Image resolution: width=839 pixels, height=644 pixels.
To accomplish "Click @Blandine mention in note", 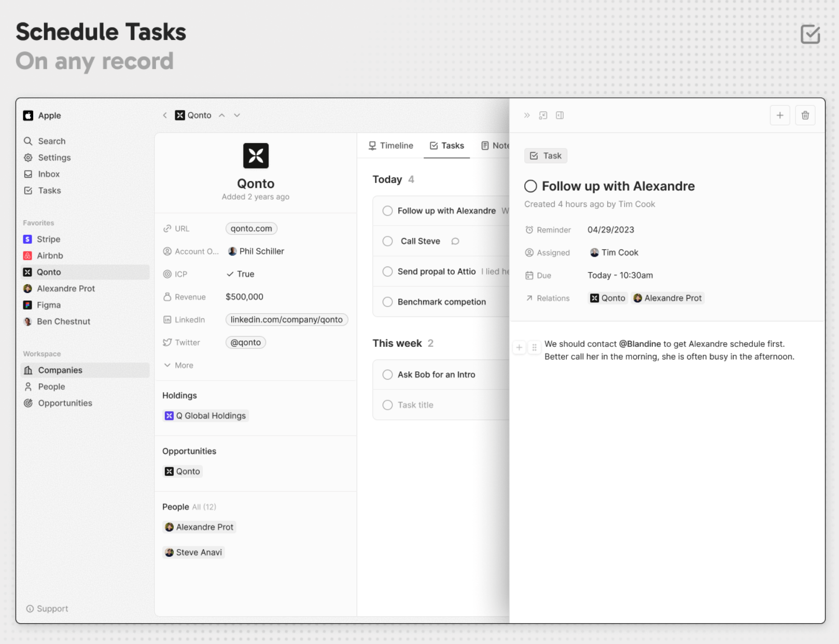I will pos(640,344).
